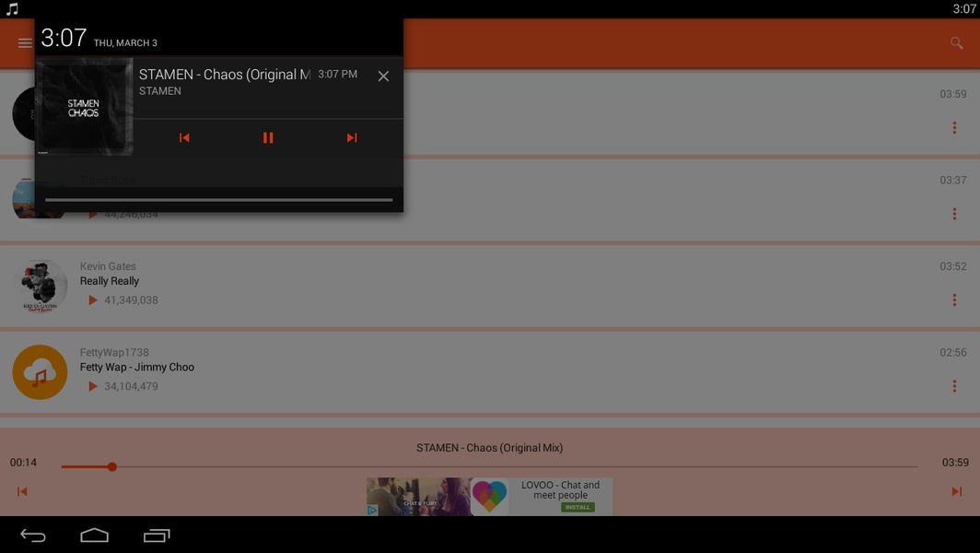The height and width of the screenshot is (553, 980).
Task: Dismiss the STAMEN Chaos notification
Action: 383,76
